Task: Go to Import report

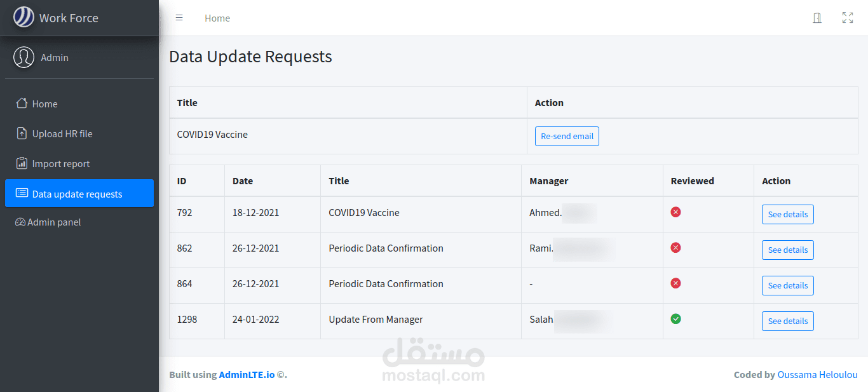Action: click(x=61, y=163)
